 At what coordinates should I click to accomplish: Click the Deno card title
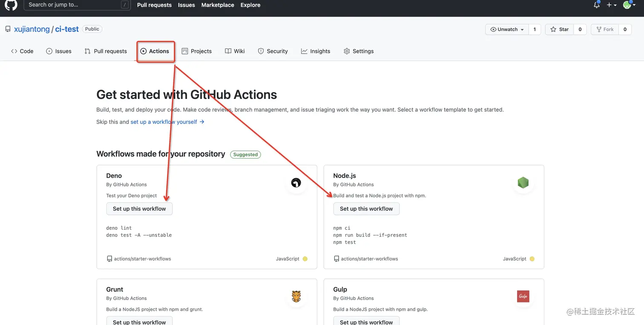coord(114,176)
